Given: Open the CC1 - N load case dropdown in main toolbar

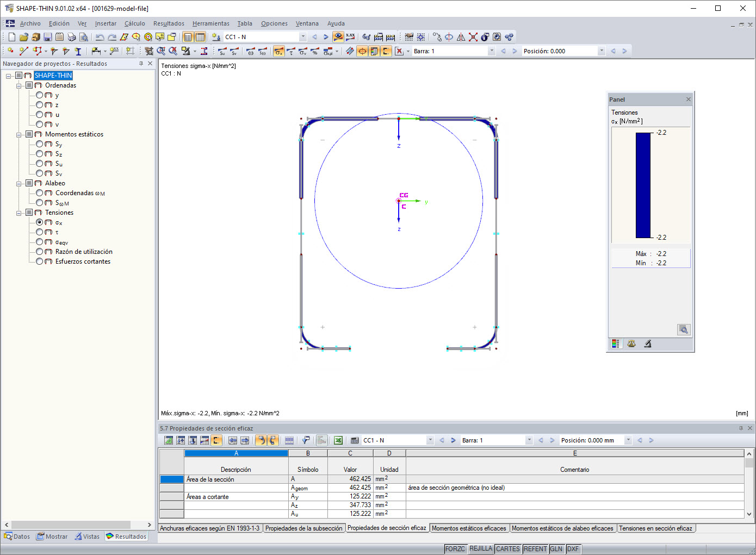Looking at the screenshot, I should (x=303, y=37).
